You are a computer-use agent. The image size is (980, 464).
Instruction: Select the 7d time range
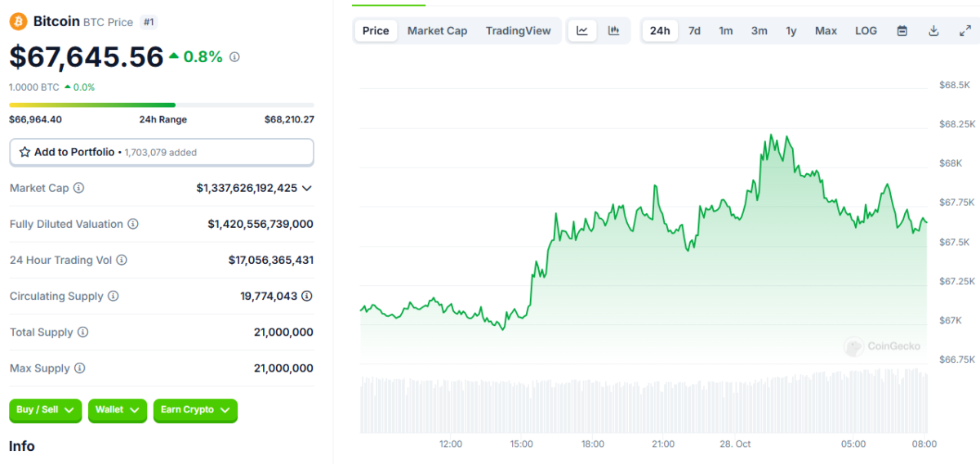pos(694,31)
